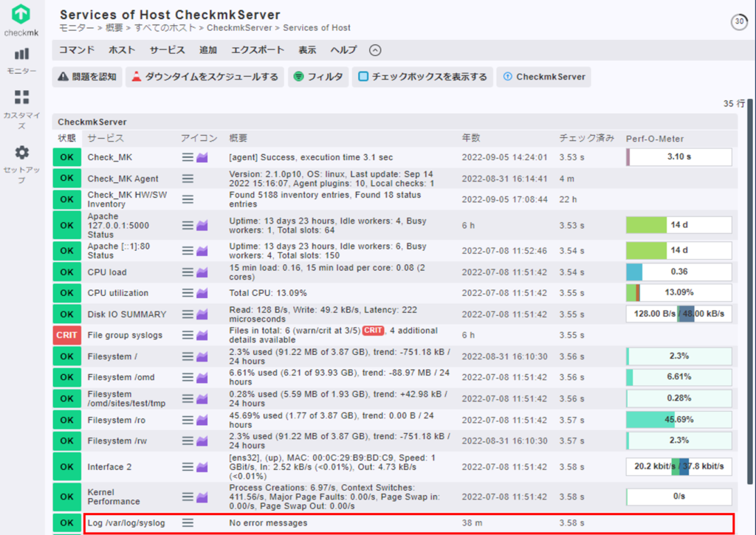Open action menu for Filesystem /rw
756x535 pixels.
pyautogui.click(x=188, y=441)
